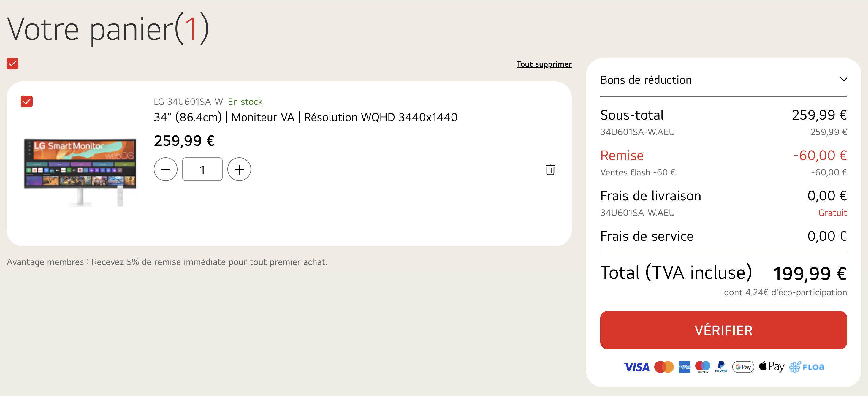Click the VÉRIFIER checkout button
Screen dimensions: 868x396
pos(723,330)
